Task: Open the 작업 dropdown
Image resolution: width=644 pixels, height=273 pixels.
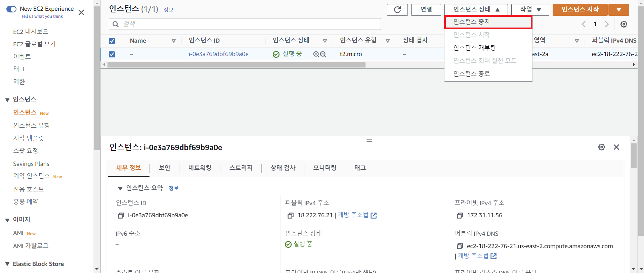Action: tap(530, 10)
